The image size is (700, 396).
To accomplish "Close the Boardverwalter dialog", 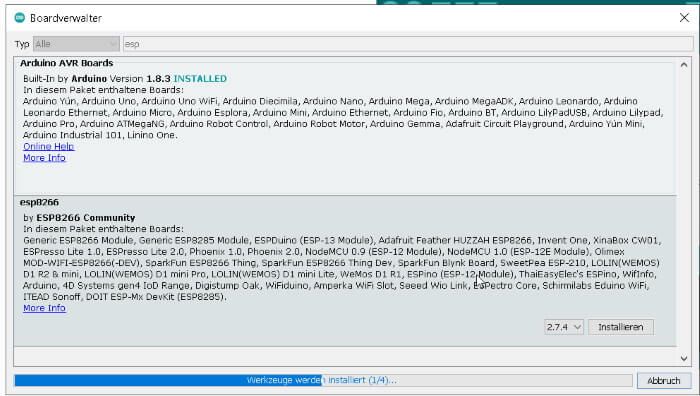I will tap(684, 17).
